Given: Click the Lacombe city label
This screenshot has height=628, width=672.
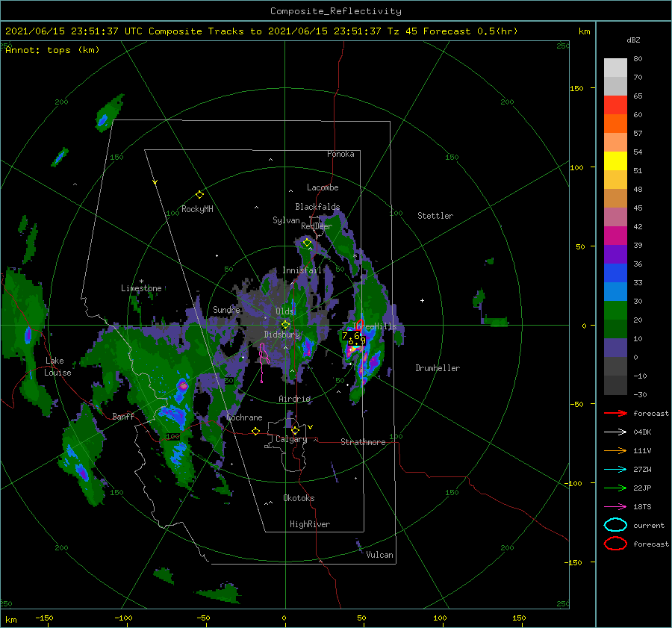Looking at the screenshot, I should 323,187.
